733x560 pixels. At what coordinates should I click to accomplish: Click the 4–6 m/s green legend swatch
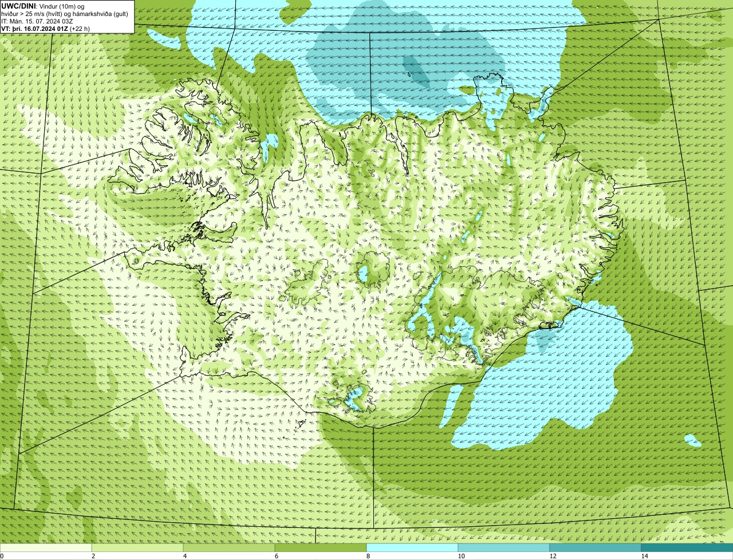229,547
